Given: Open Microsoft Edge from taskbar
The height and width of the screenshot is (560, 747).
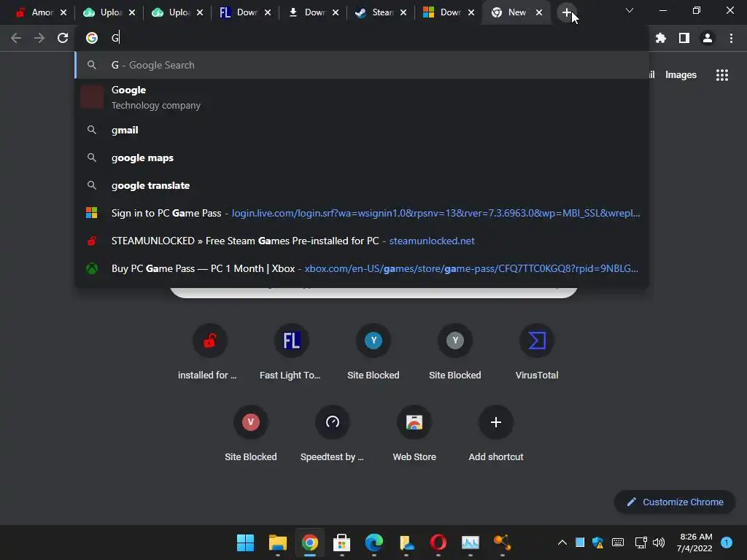Looking at the screenshot, I should [x=374, y=542].
